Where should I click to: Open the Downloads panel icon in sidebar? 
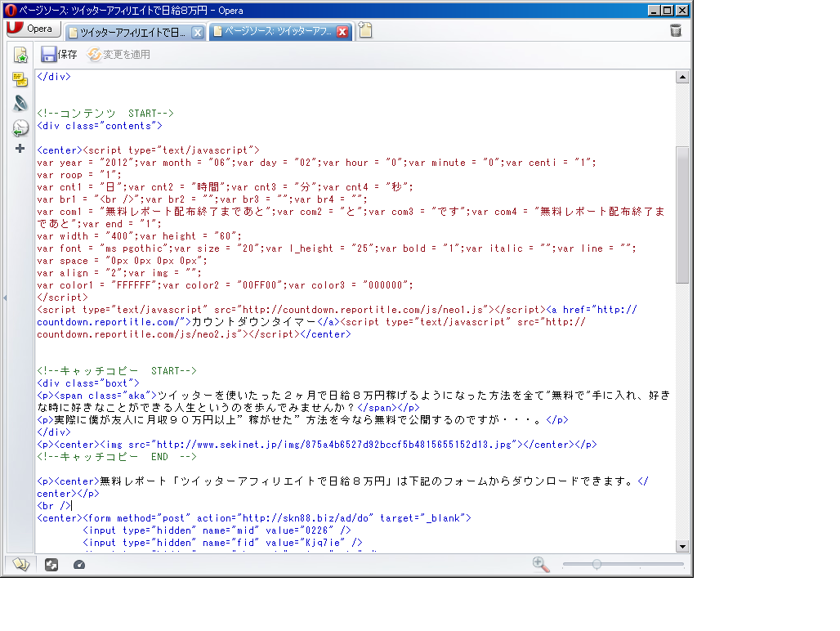pos(20,103)
